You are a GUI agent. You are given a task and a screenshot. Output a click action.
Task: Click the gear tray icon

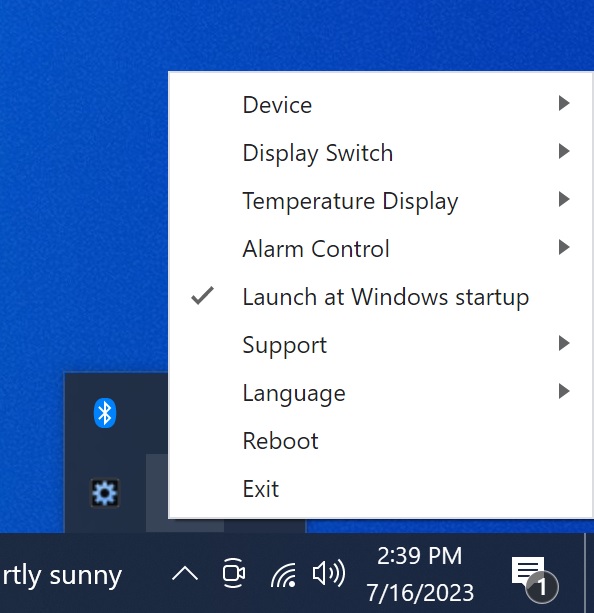coord(105,493)
